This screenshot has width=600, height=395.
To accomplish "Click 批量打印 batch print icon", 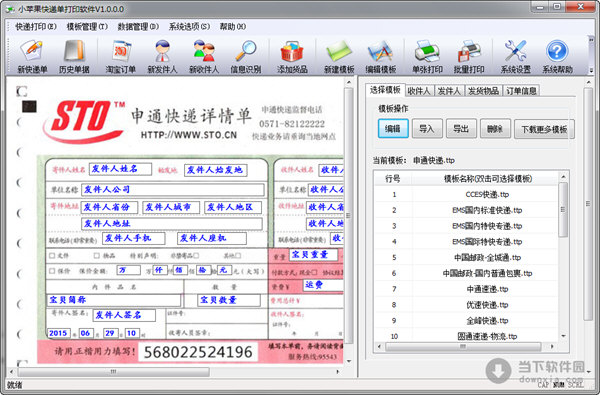I will (x=469, y=57).
